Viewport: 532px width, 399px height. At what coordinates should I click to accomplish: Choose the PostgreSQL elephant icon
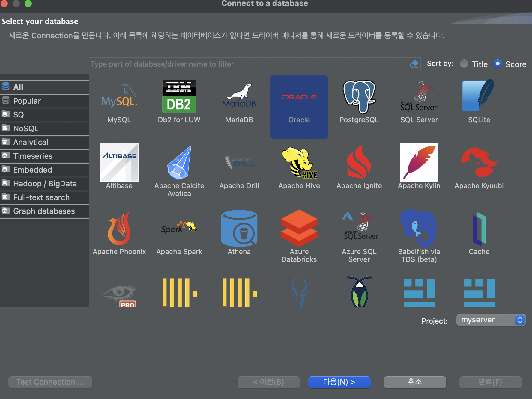pos(359,96)
